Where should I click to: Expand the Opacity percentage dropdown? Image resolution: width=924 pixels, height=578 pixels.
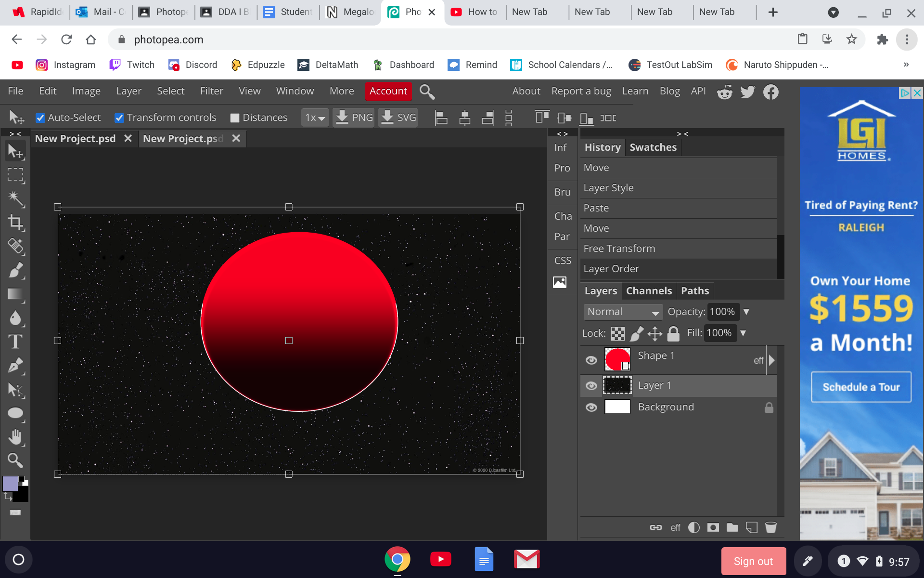[746, 312]
